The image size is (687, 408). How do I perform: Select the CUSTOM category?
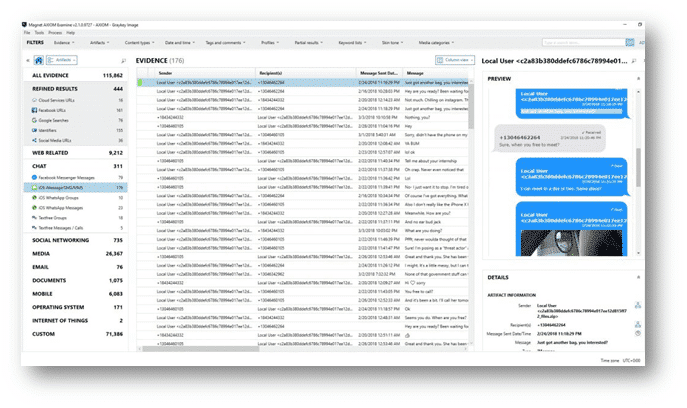76,334
